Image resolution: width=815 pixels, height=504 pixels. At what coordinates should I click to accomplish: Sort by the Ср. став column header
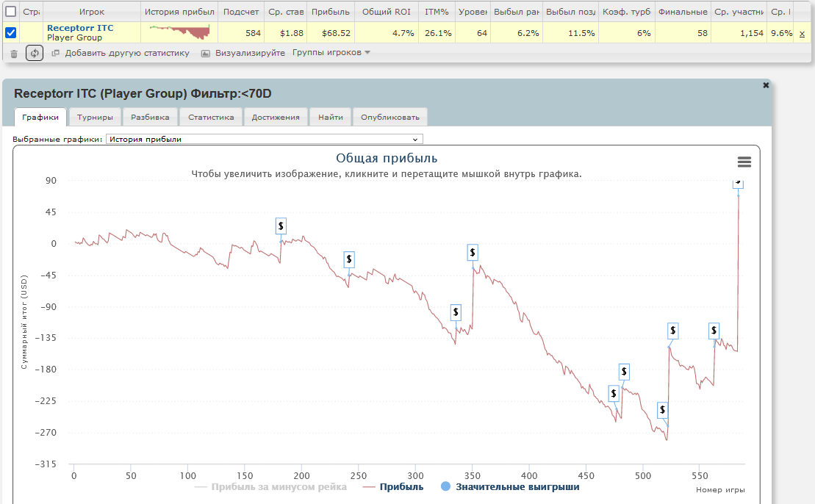coord(286,12)
